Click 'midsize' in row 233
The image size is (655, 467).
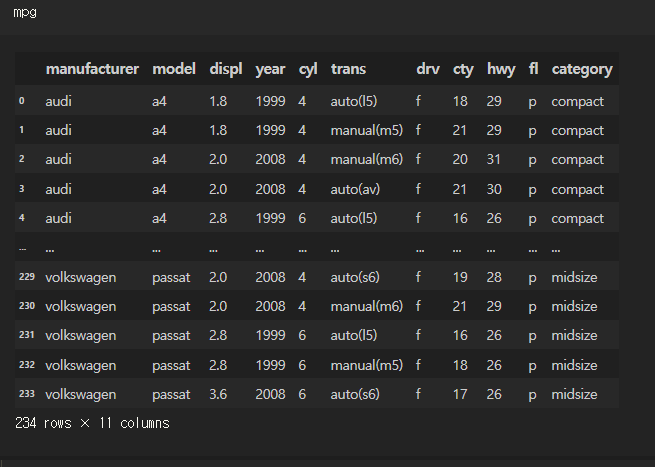click(574, 394)
